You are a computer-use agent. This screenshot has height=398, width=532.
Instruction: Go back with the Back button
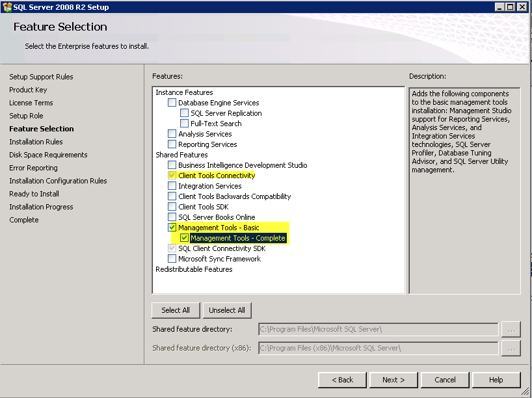click(342, 380)
